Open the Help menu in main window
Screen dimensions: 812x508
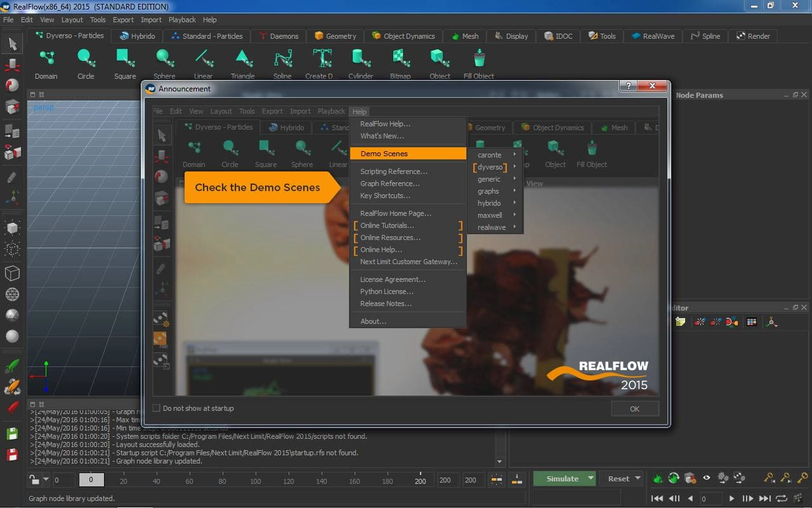pos(210,20)
